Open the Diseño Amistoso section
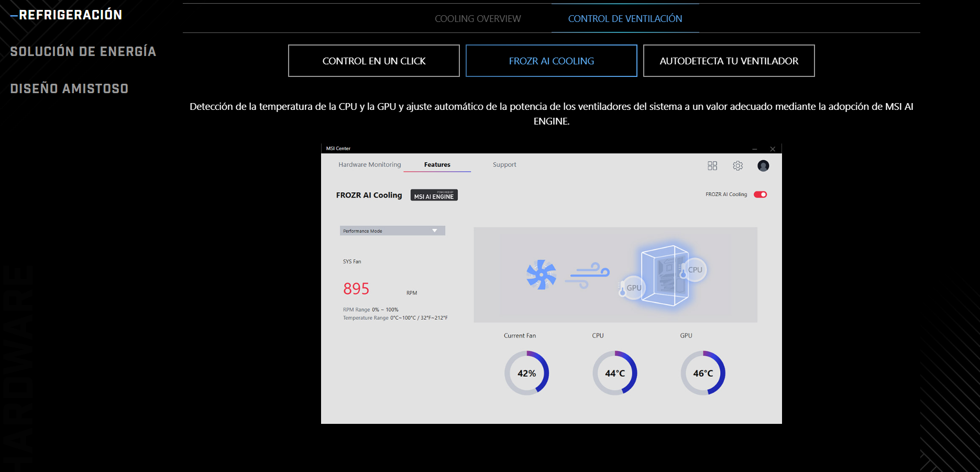The image size is (980, 472). [69, 88]
